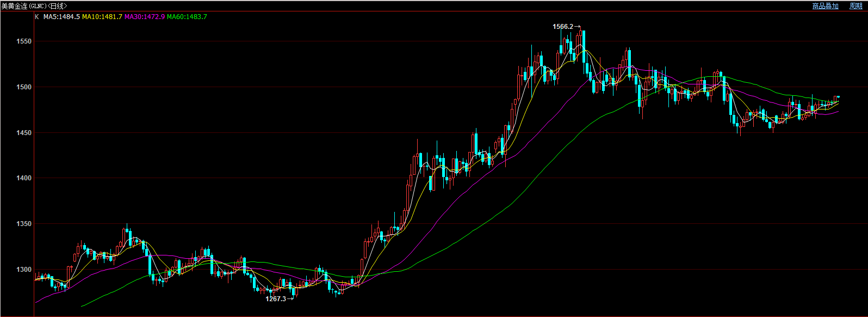Click the 1450 price axis label
The width and height of the screenshot is (868, 317).
(x=24, y=133)
